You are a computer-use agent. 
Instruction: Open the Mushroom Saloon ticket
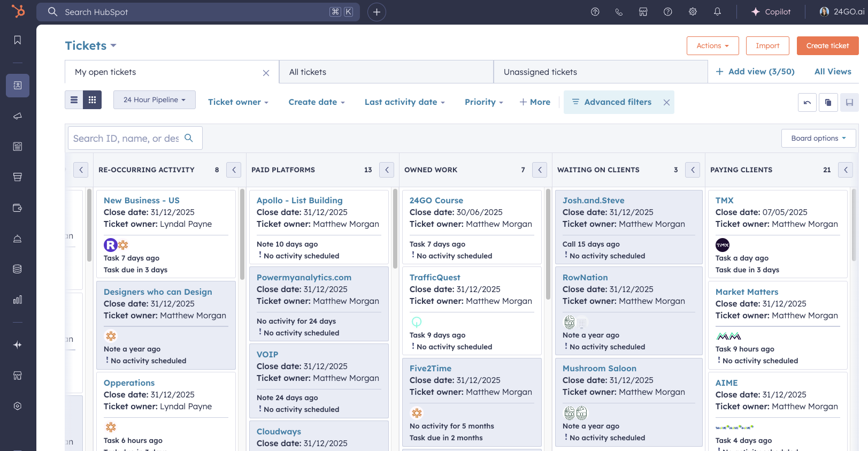coord(600,369)
